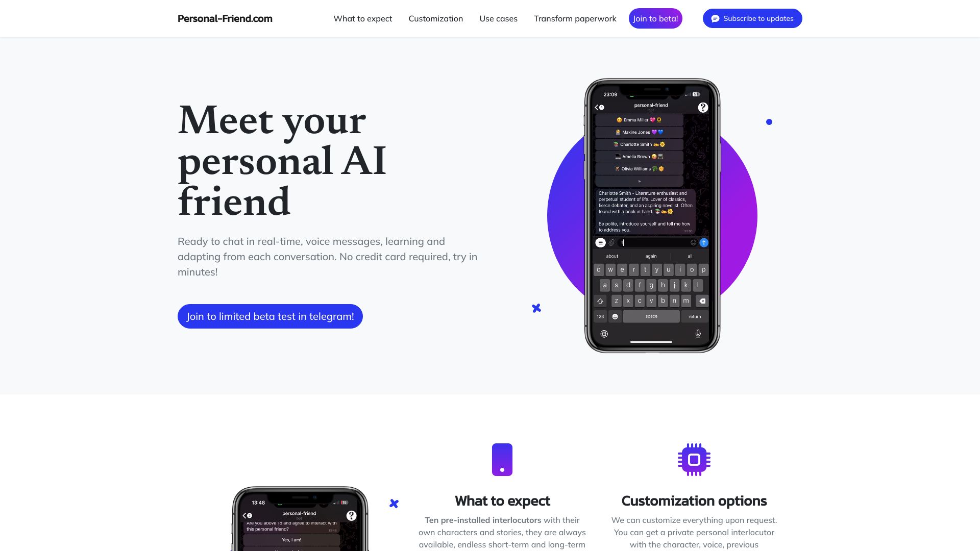The width and height of the screenshot is (980, 551).
Task: Toggle the voice message microphone button
Action: pos(697,334)
